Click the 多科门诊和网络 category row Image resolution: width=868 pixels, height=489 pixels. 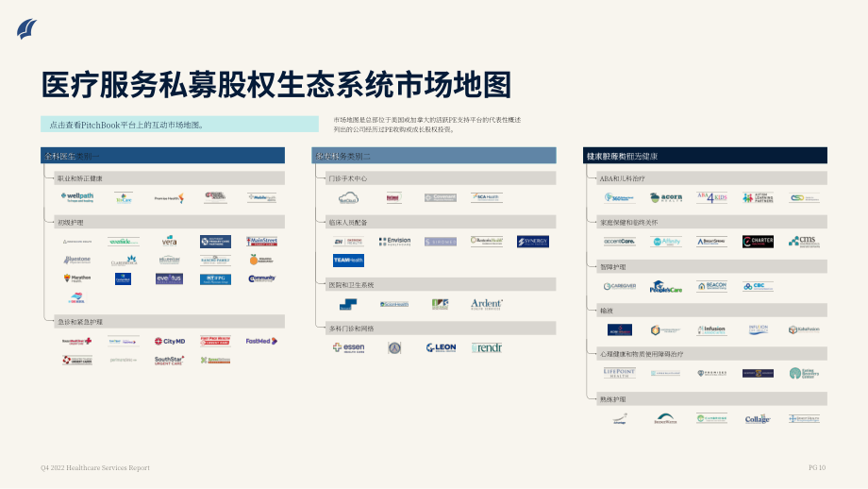pyautogui.click(x=442, y=329)
